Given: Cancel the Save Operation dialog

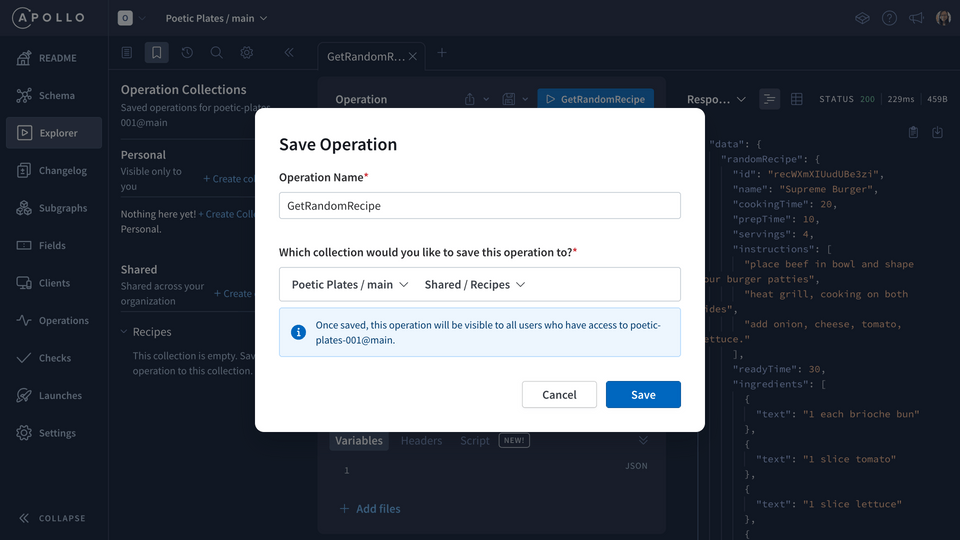Looking at the screenshot, I should [559, 395].
